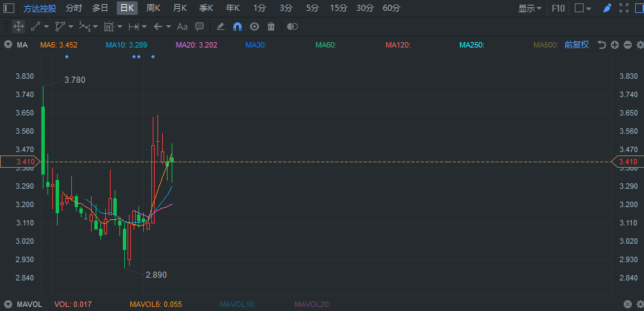This screenshot has width=644, height=311.
Task: Toggle the magnet snap mode
Action: [x=237, y=26]
